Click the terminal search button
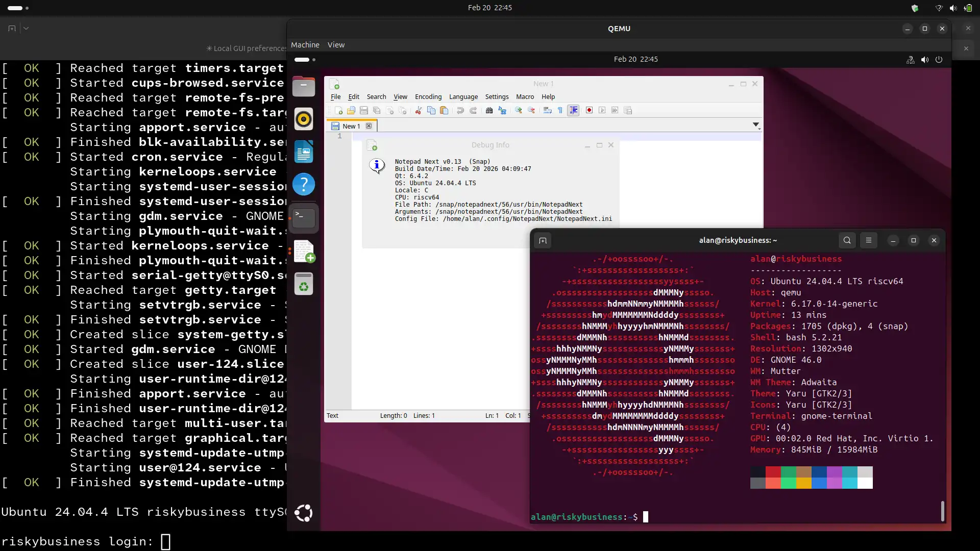This screenshot has height=551, width=980. (x=847, y=240)
